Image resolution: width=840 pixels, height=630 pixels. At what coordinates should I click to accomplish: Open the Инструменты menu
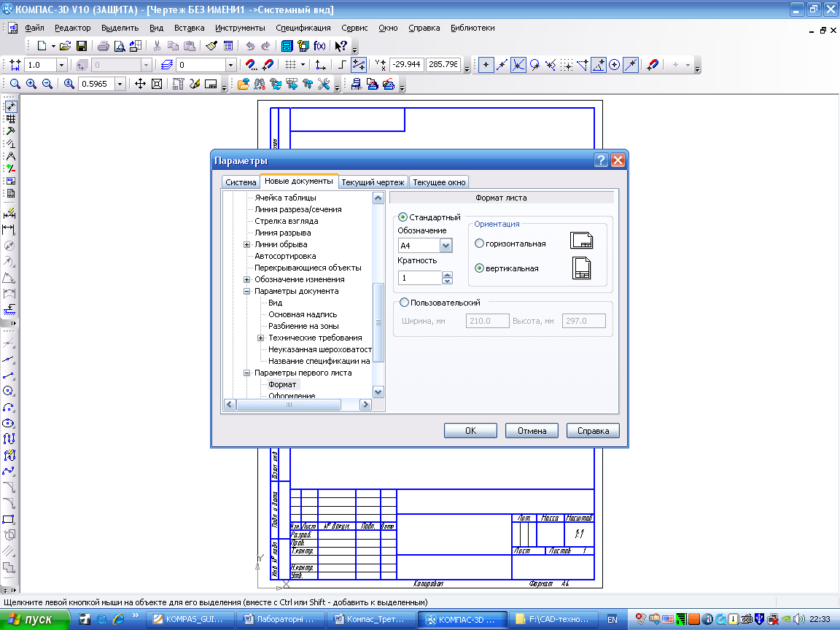pyautogui.click(x=240, y=28)
